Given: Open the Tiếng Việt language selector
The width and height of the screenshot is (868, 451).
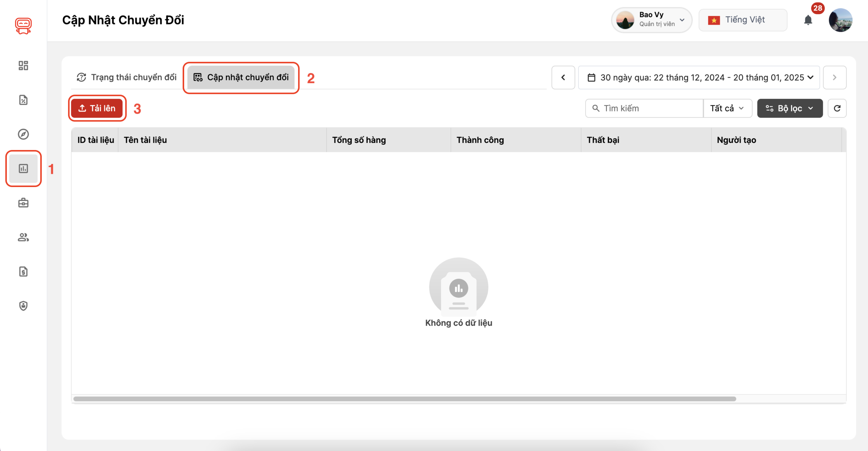Looking at the screenshot, I should (743, 20).
